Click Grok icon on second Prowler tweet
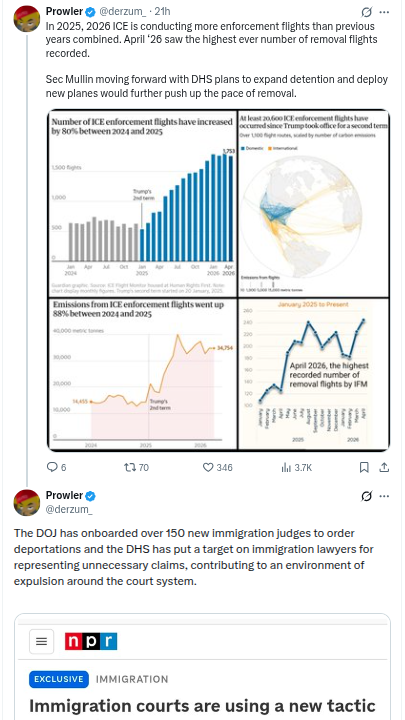Screen dimensions: 405x720 coord(366,496)
